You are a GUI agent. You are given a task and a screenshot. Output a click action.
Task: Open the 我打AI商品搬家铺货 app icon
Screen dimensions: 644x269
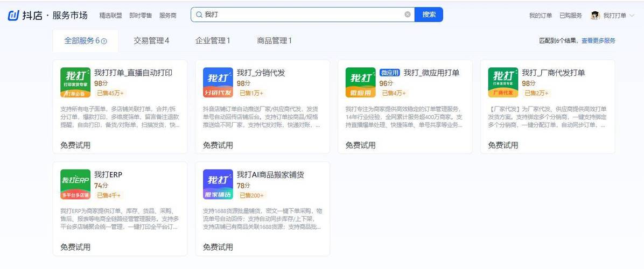tap(218, 185)
